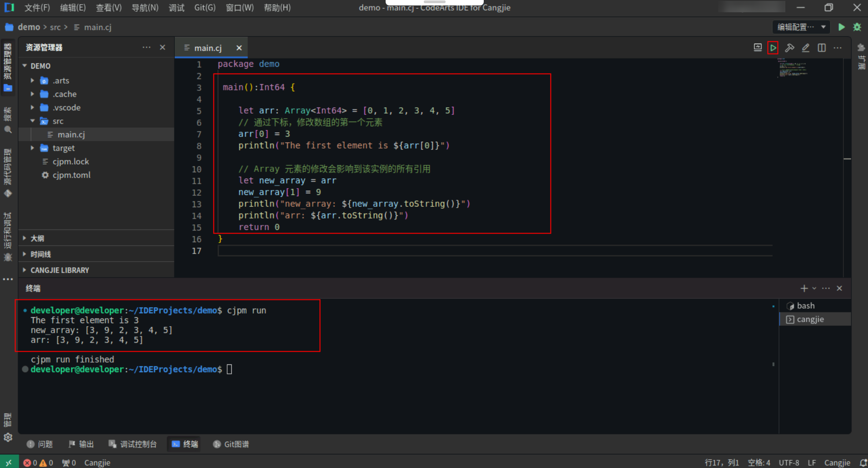Open the 编辑(E) menu
Image resolution: width=868 pixels, height=468 pixels.
pyautogui.click(x=73, y=8)
